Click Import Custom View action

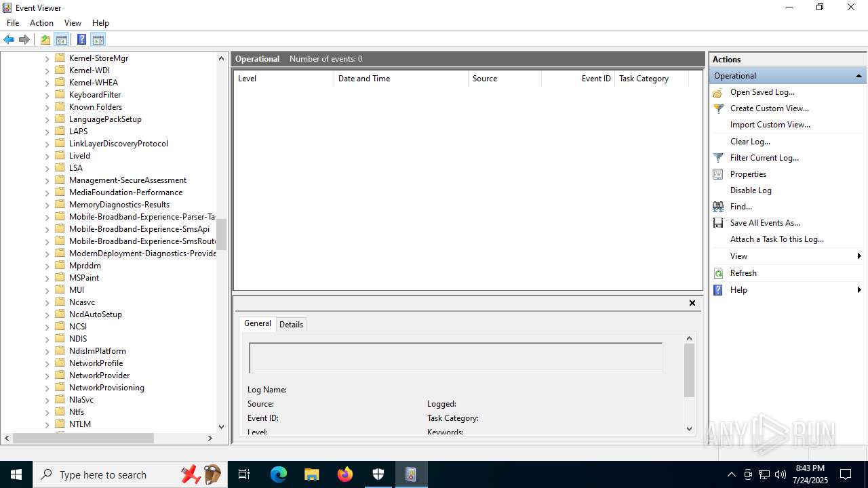pyautogui.click(x=770, y=125)
